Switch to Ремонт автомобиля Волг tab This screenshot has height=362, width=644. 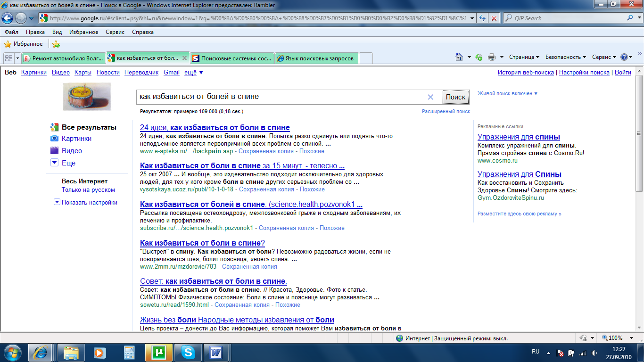point(64,58)
